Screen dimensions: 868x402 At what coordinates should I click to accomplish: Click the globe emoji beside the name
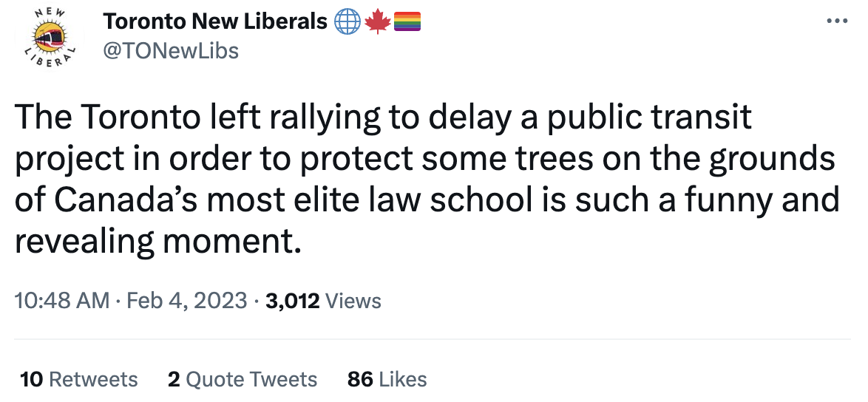pos(347,22)
